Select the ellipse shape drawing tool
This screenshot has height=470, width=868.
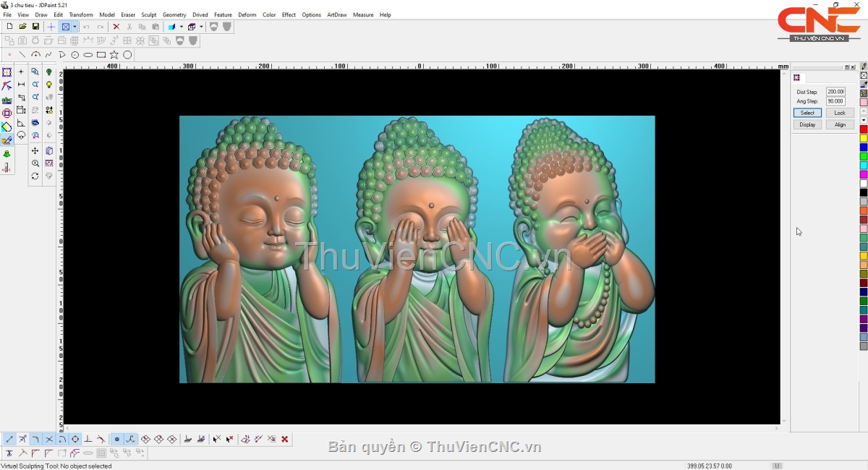pyautogui.click(x=88, y=55)
